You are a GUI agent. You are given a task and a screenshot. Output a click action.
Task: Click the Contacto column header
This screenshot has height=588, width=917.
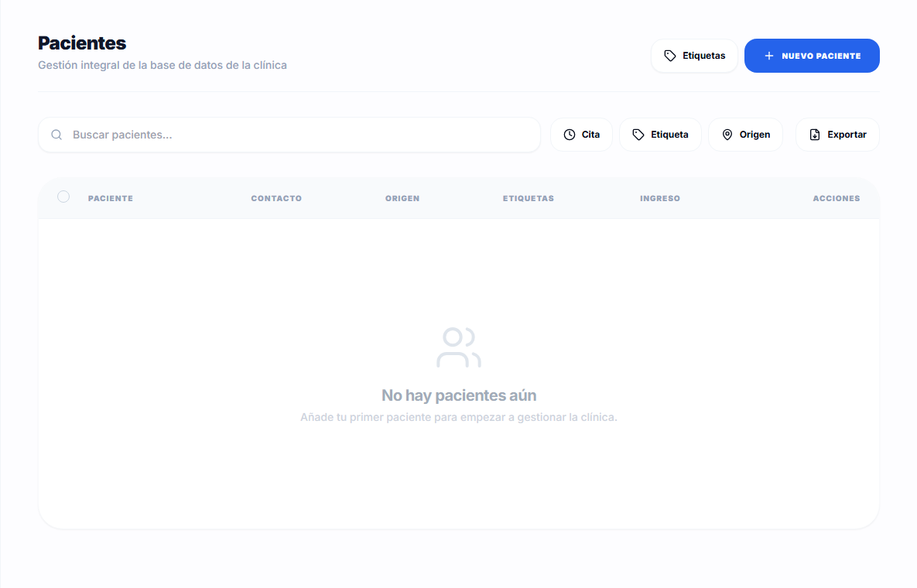[x=276, y=199]
